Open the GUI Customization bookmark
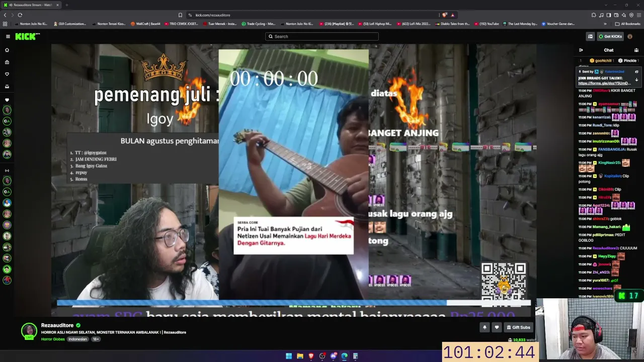This screenshot has height=362, width=644. 69,24
